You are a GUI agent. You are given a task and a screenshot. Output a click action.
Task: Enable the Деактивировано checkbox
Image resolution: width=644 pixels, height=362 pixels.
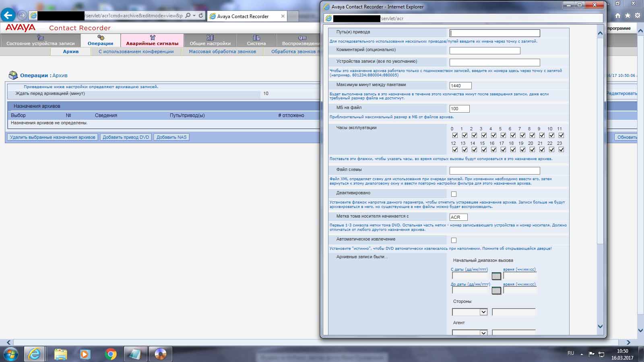coord(454,194)
